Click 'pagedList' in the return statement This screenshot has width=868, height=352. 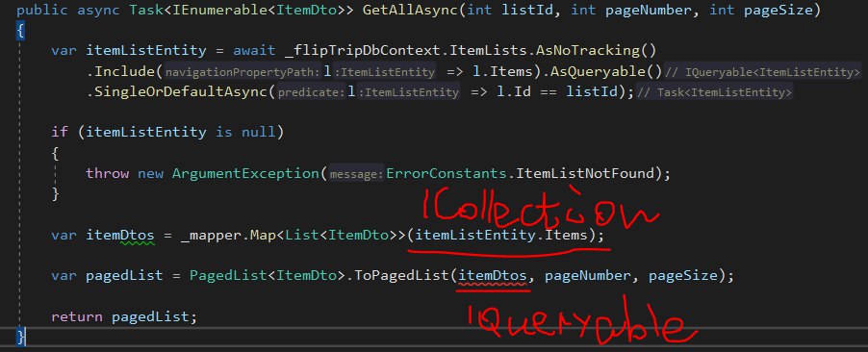point(150,316)
